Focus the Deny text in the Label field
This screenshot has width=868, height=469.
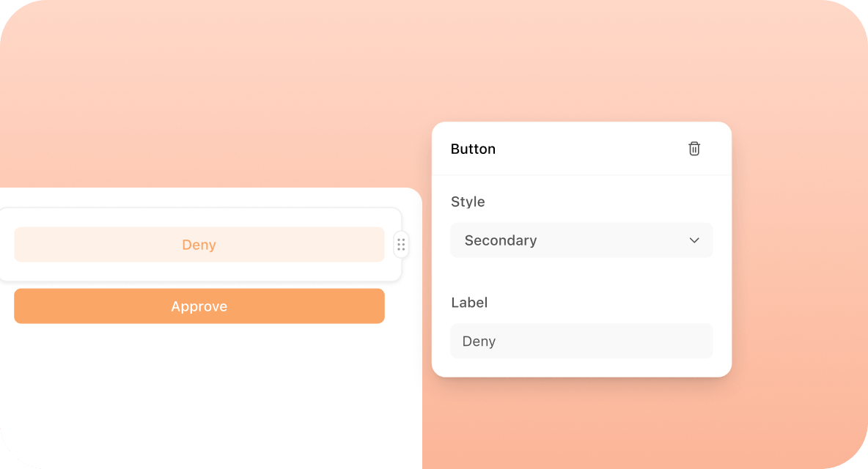[479, 341]
